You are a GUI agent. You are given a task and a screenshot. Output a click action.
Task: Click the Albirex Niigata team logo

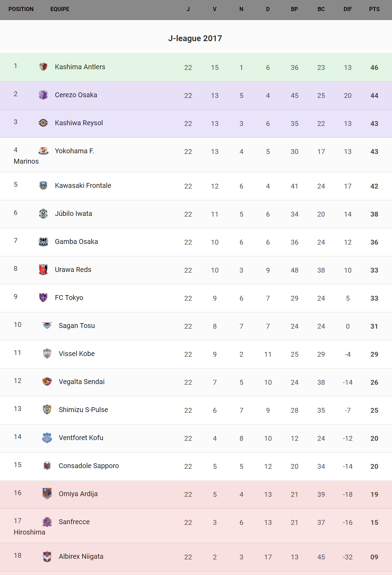pos(47,556)
